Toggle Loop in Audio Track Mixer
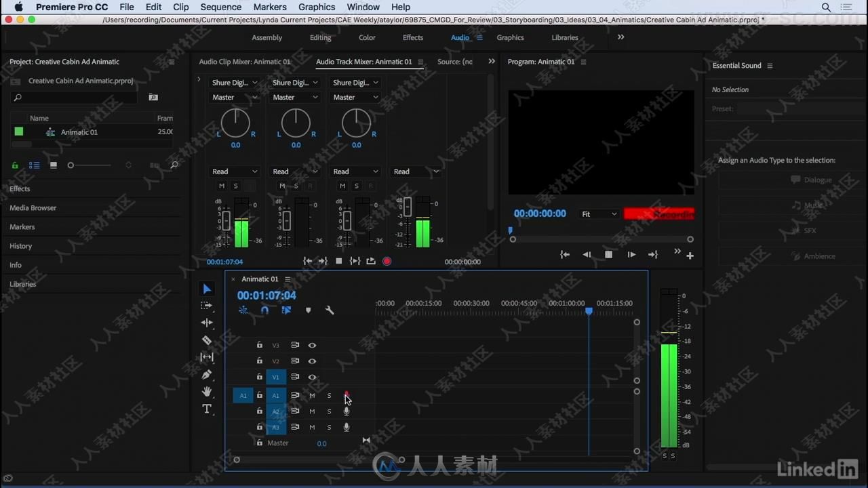This screenshot has height=488, width=868. coord(371,261)
